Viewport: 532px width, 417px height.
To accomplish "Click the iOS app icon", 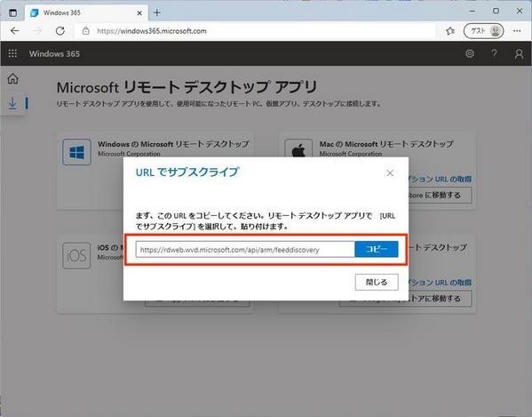I will pyautogui.click(x=76, y=255).
